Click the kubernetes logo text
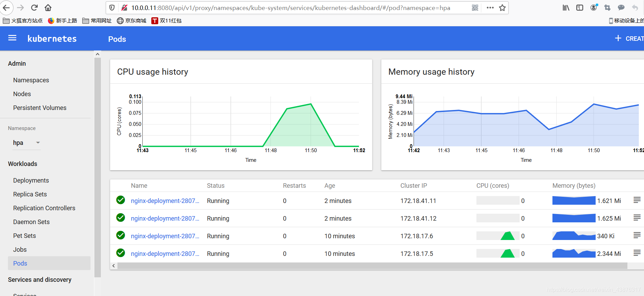The image size is (644, 296). [x=52, y=39]
